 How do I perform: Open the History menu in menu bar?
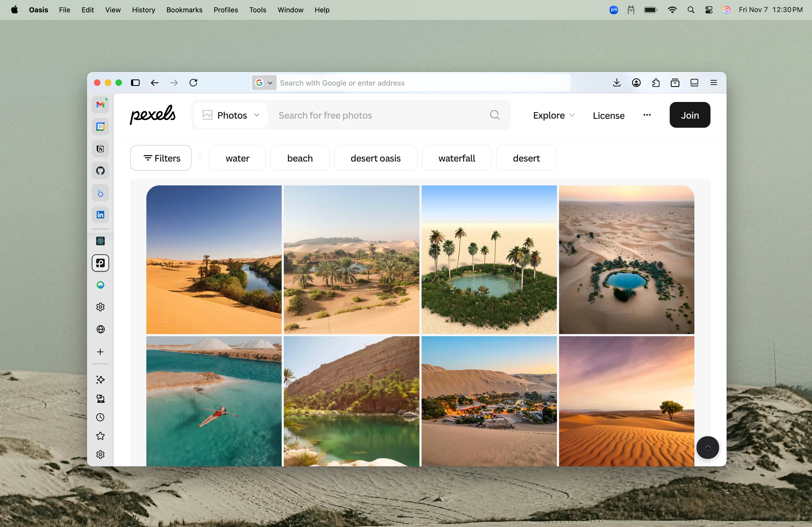click(143, 10)
